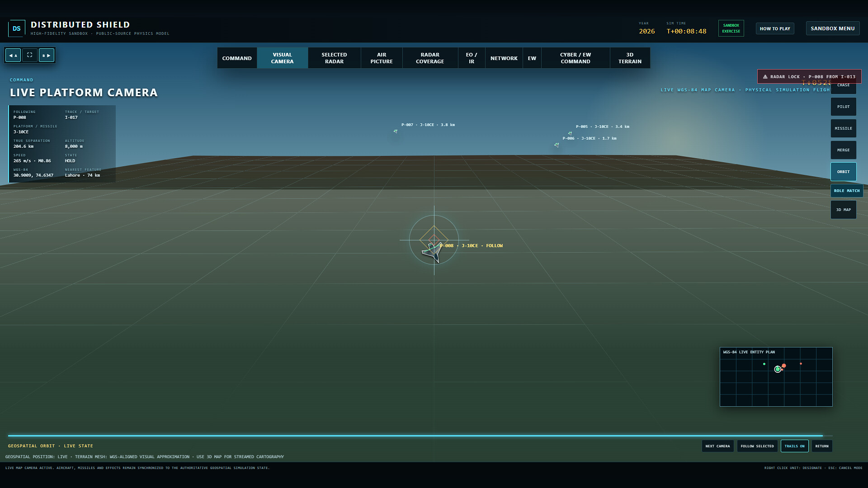Screen dimensions: 868x488
Task: Click the Sandbox Exercise badge
Action: point(731,28)
